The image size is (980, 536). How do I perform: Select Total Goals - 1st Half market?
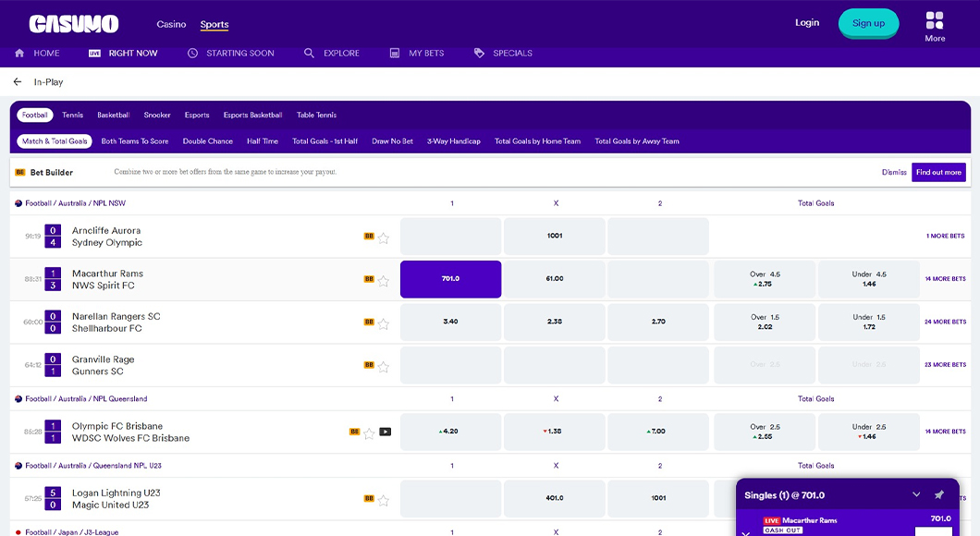pos(325,141)
